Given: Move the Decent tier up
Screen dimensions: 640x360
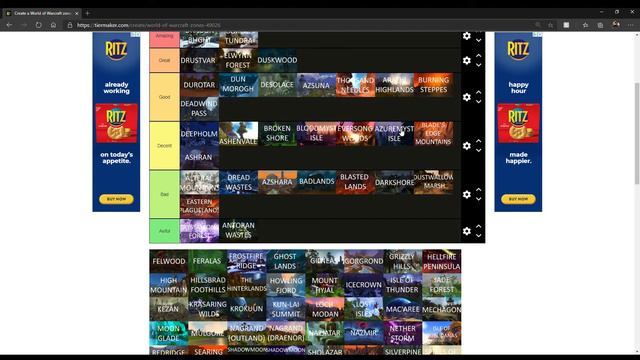Looking at the screenshot, I should pos(479,141).
